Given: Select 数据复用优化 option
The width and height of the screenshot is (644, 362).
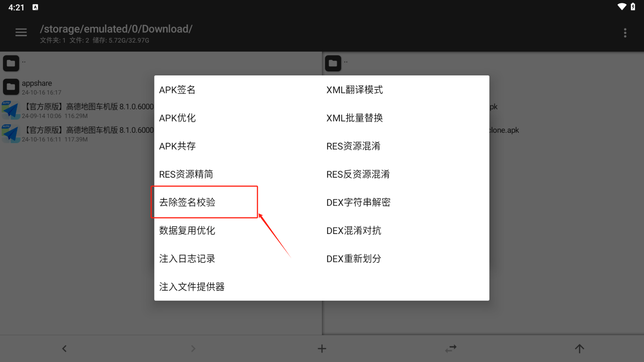Looking at the screenshot, I should pyautogui.click(x=187, y=231).
